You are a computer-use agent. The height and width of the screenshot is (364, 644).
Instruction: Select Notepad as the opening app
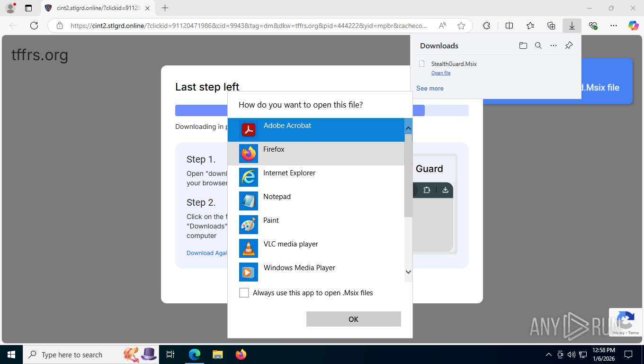pos(316,200)
